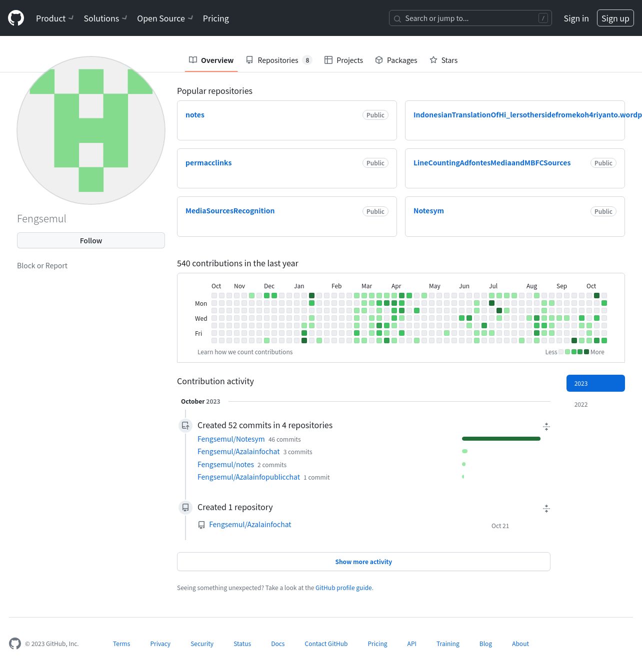Click the GitHub logo in header

(x=16, y=18)
